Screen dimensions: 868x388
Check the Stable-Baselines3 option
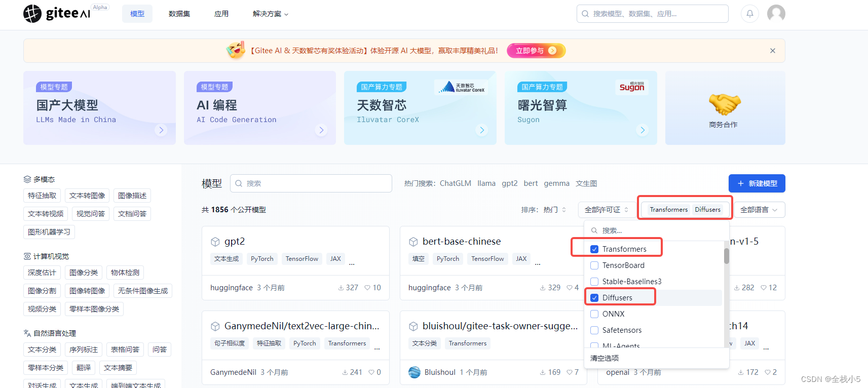point(594,282)
